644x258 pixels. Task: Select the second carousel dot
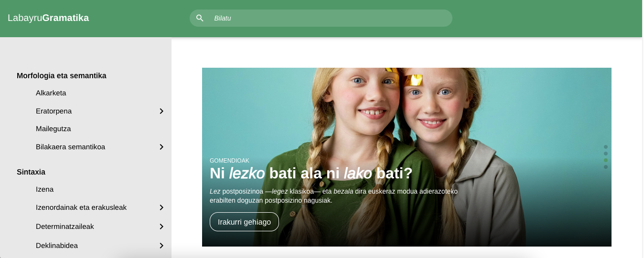pos(606,154)
